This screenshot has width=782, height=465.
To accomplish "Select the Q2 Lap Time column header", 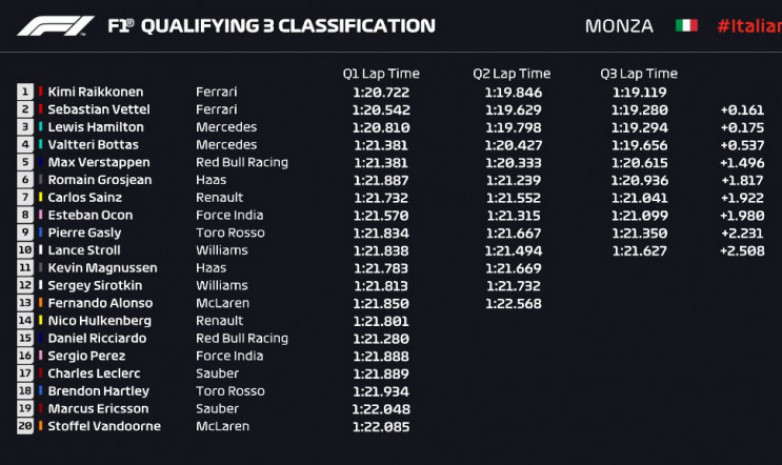I will coord(512,74).
